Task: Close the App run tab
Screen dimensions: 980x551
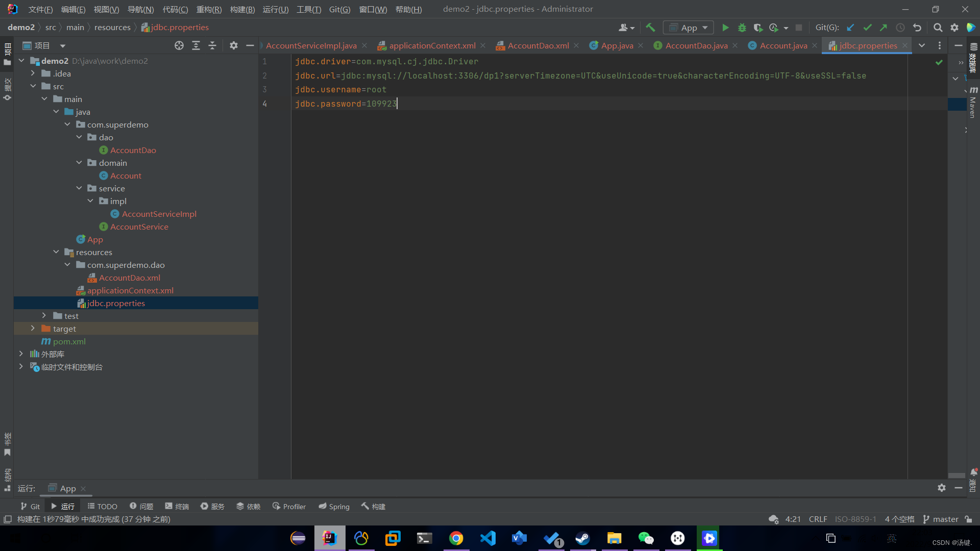Action: (x=83, y=488)
